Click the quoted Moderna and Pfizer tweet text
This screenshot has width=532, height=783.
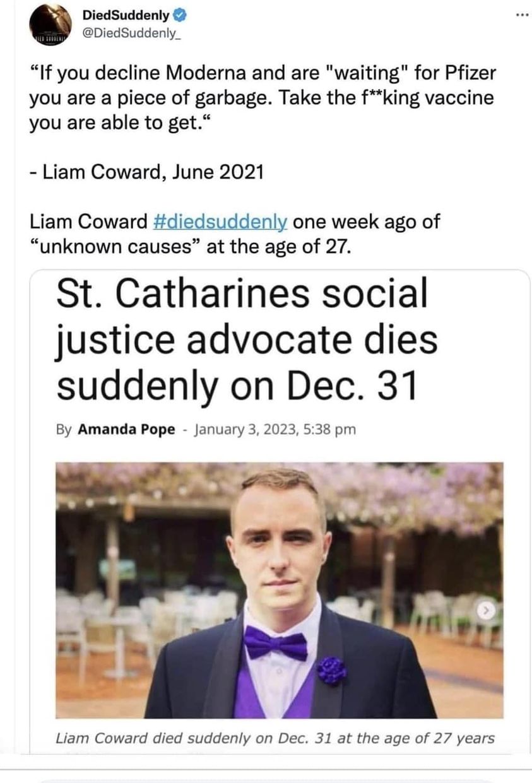262,98
